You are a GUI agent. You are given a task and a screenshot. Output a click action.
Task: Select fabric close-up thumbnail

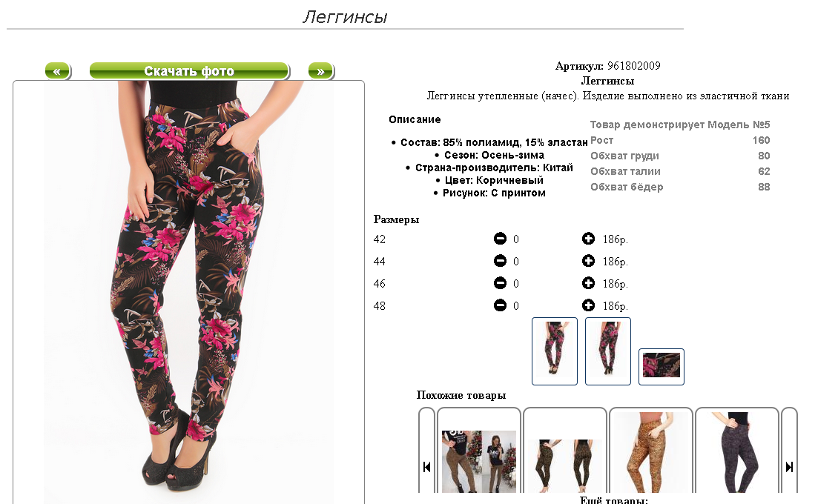coord(661,366)
